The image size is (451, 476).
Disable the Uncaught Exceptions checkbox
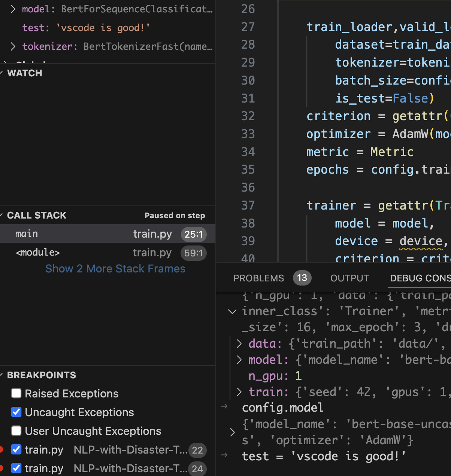coord(16,412)
